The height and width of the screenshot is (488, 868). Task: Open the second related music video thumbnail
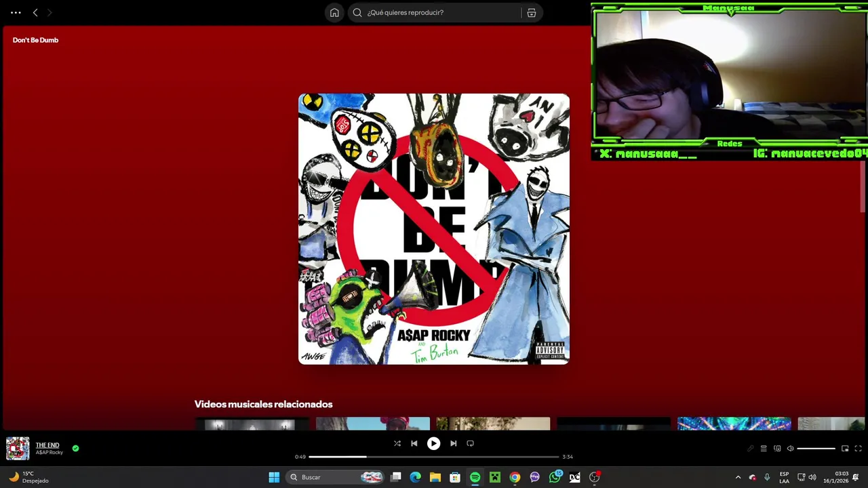[372, 424]
